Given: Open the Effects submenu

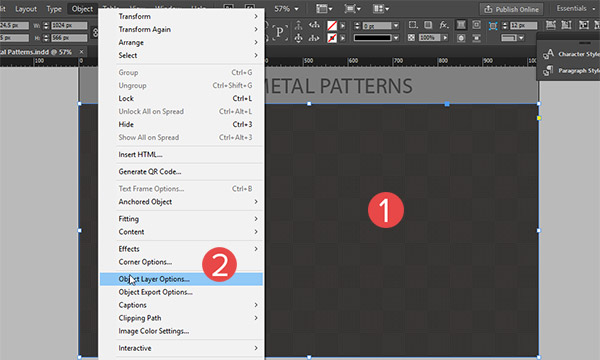Looking at the screenshot, I should [x=181, y=249].
